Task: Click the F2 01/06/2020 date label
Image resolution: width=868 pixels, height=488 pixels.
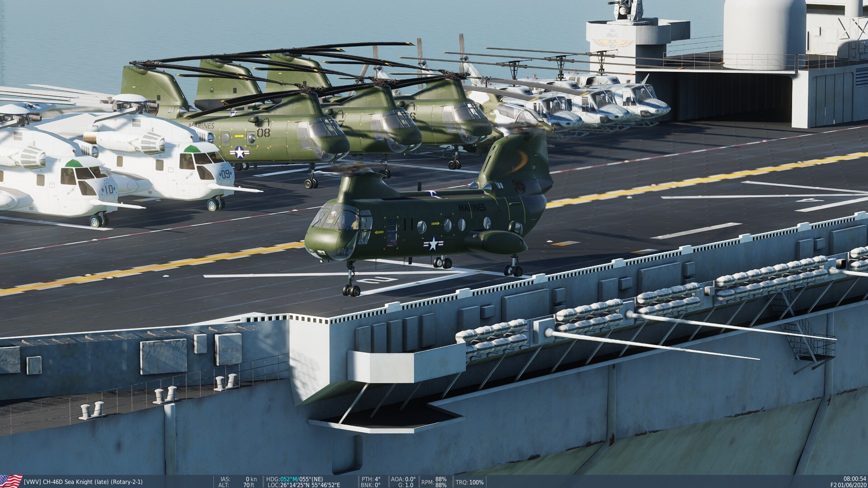Action: pyautogui.click(x=849, y=485)
